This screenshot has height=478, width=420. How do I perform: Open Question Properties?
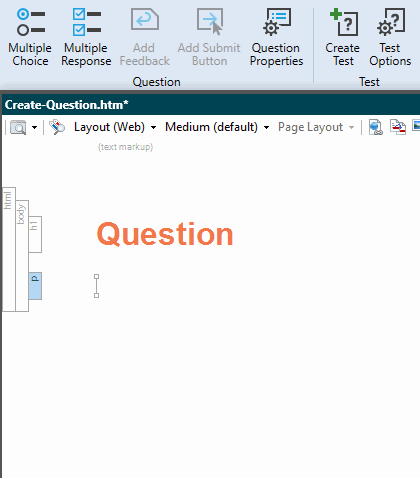(276, 37)
